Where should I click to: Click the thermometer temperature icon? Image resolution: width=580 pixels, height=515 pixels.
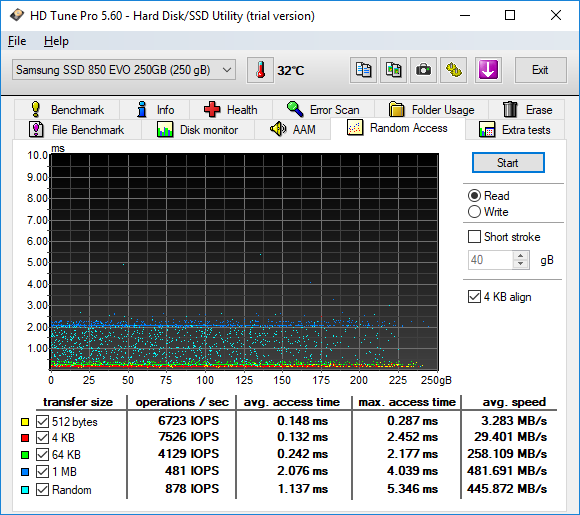coord(260,70)
